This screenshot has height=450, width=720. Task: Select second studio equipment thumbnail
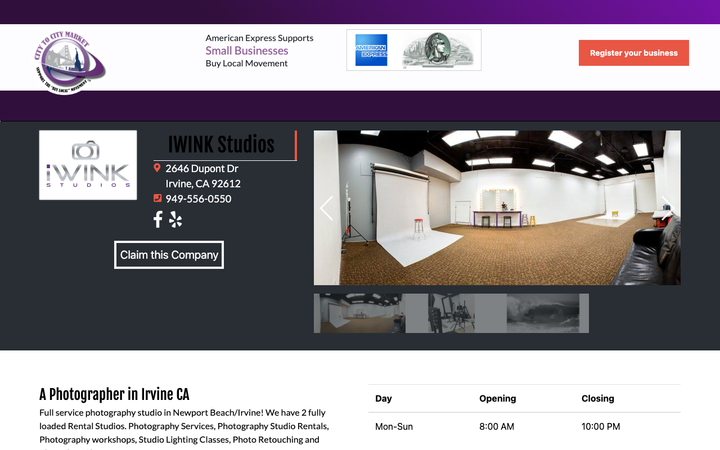(451, 313)
